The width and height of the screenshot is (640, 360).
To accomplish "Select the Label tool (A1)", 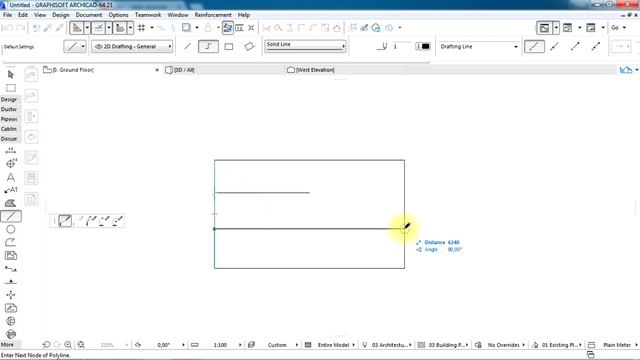I will pyautogui.click(x=11, y=190).
